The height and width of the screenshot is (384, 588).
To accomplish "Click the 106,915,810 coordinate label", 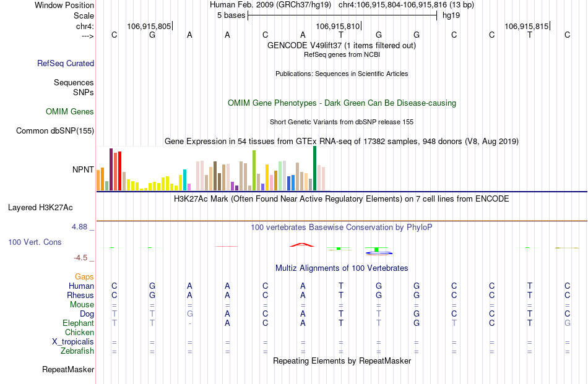I will (x=337, y=26).
